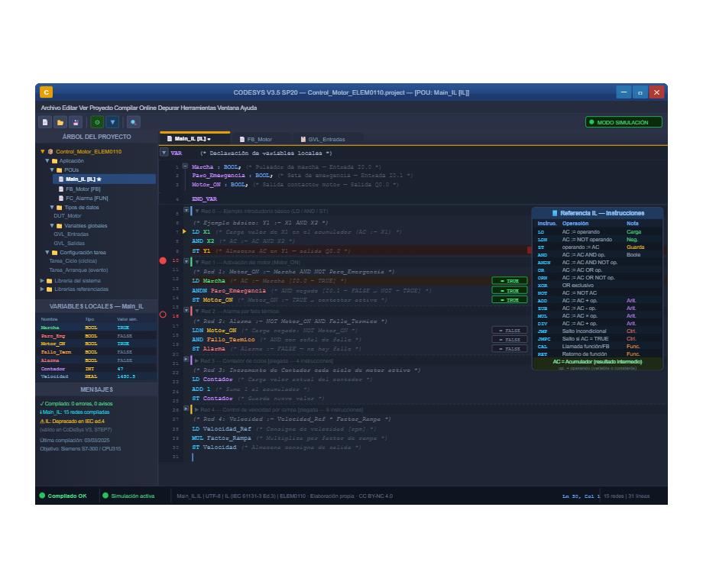
Task: Click the blue download triangle toolbar icon
Action: point(112,122)
